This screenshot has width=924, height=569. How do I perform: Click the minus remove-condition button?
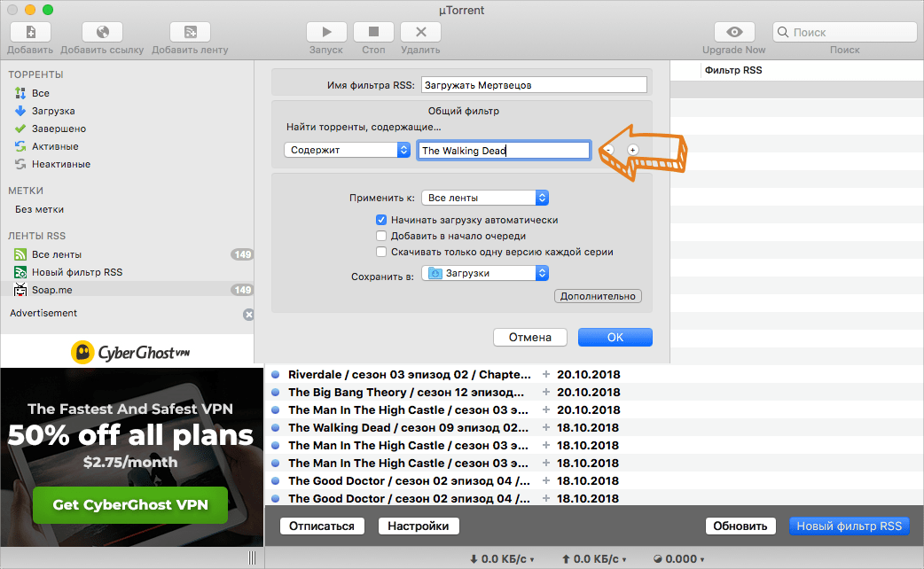[x=609, y=150]
